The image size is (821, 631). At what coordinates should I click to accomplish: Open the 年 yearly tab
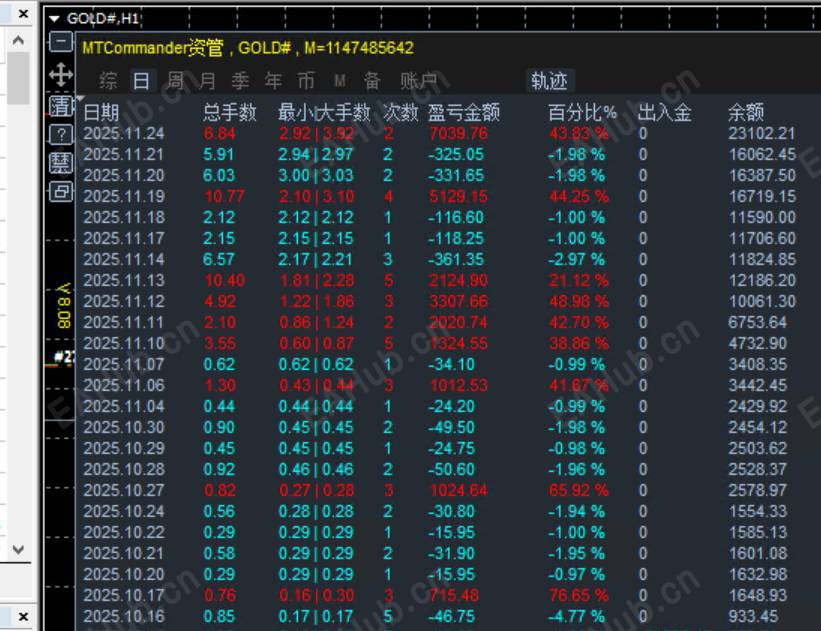pos(273,81)
